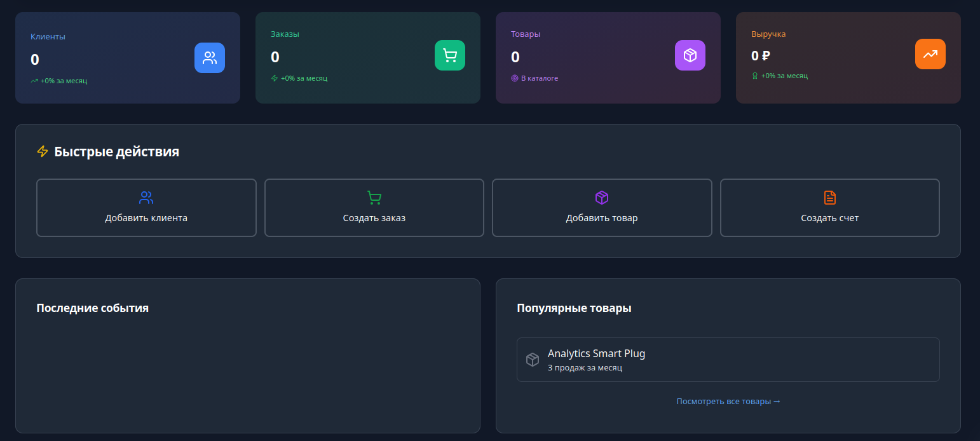Click the add-client people icon above Добавить клиента
980x441 pixels.
pyautogui.click(x=146, y=198)
